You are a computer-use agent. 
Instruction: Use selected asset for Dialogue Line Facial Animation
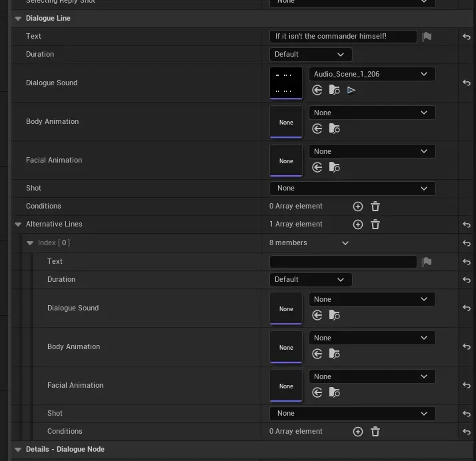point(317,167)
